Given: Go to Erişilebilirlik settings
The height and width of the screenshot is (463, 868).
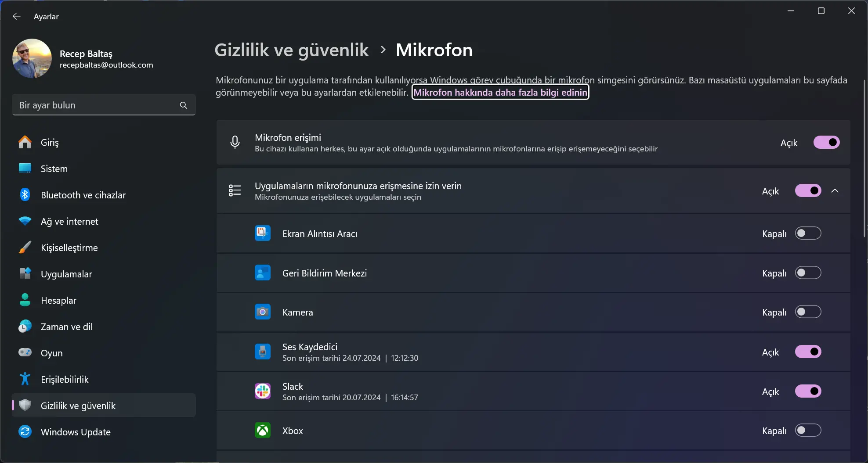Looking at the screenshot, I should [104, 379].
